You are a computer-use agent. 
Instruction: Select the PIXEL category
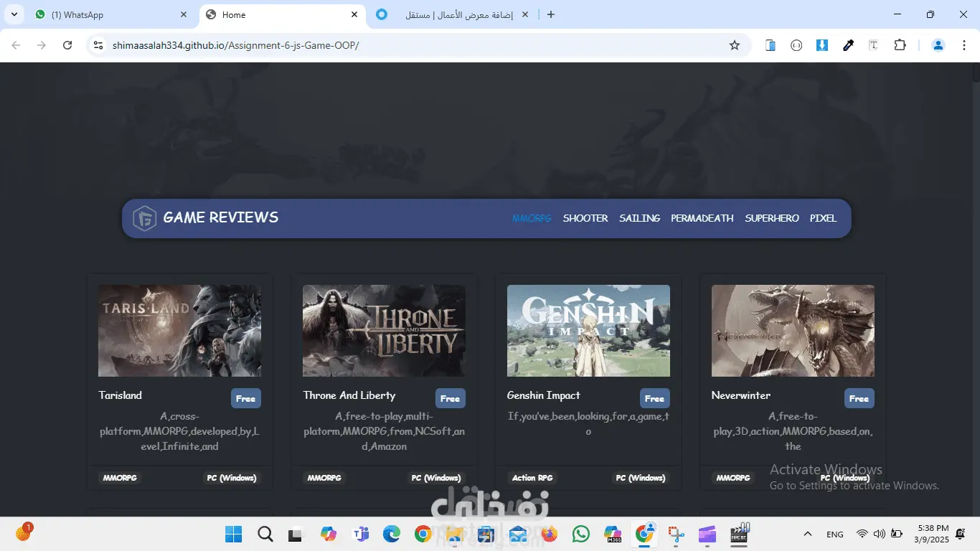(x=824, y=218)
